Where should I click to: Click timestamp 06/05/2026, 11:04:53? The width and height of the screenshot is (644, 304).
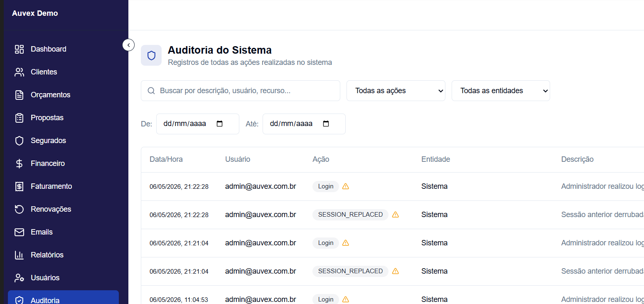point(179,299)
